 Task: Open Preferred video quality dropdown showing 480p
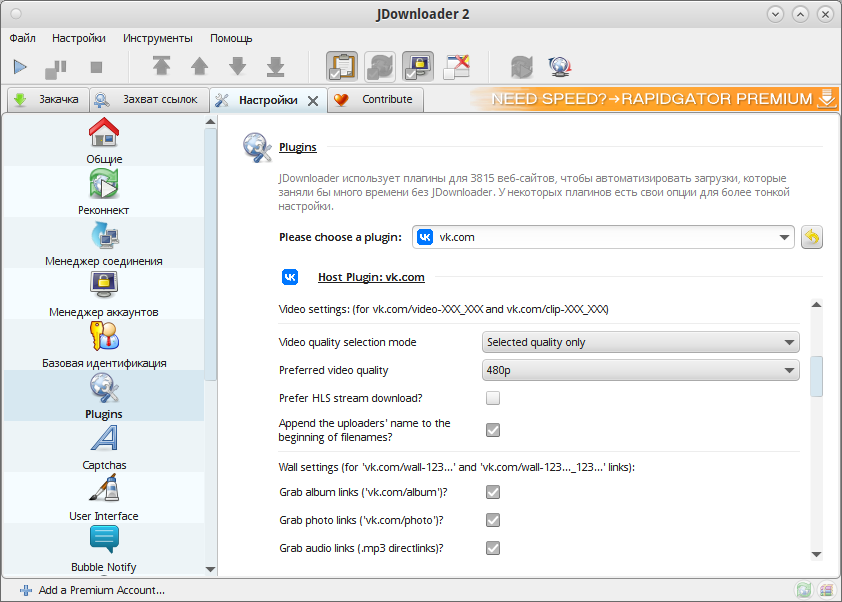pyautogui.click(x=641, y=370)
